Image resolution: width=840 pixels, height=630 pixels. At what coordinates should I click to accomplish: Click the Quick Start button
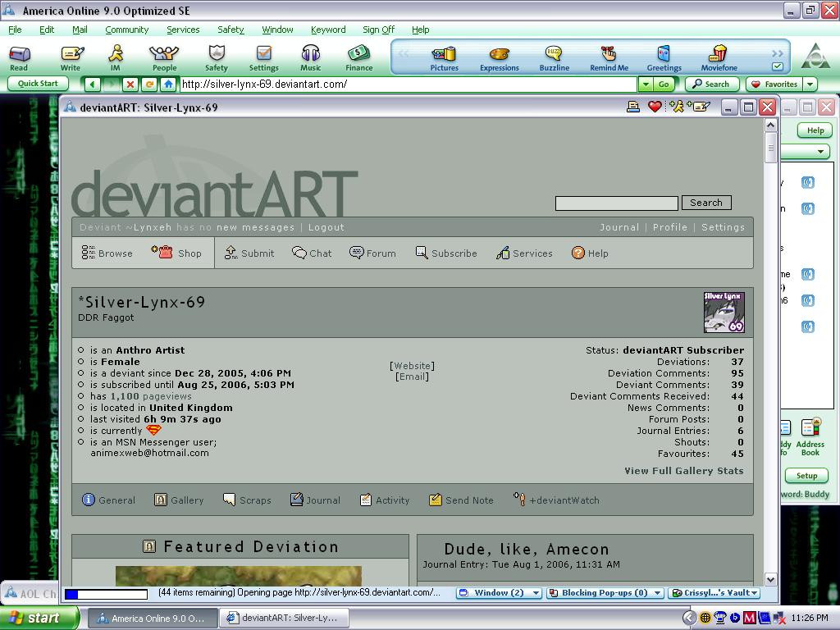(x=38, y=84)
